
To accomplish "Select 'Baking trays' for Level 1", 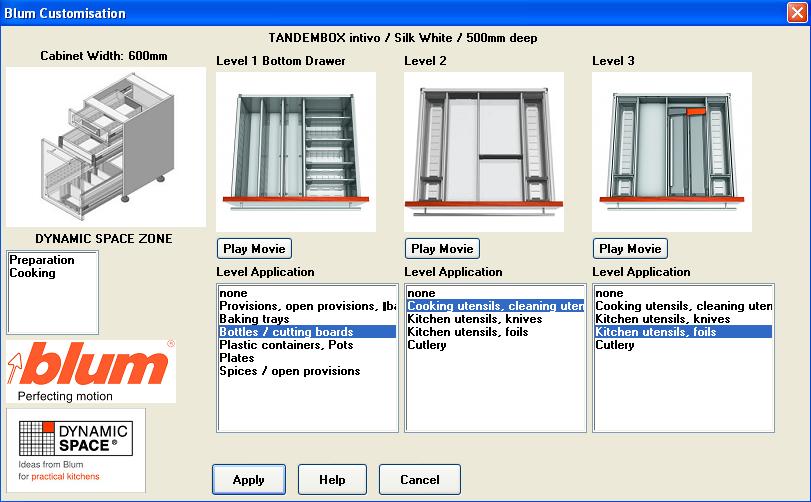I will click(x=307, y=319).
